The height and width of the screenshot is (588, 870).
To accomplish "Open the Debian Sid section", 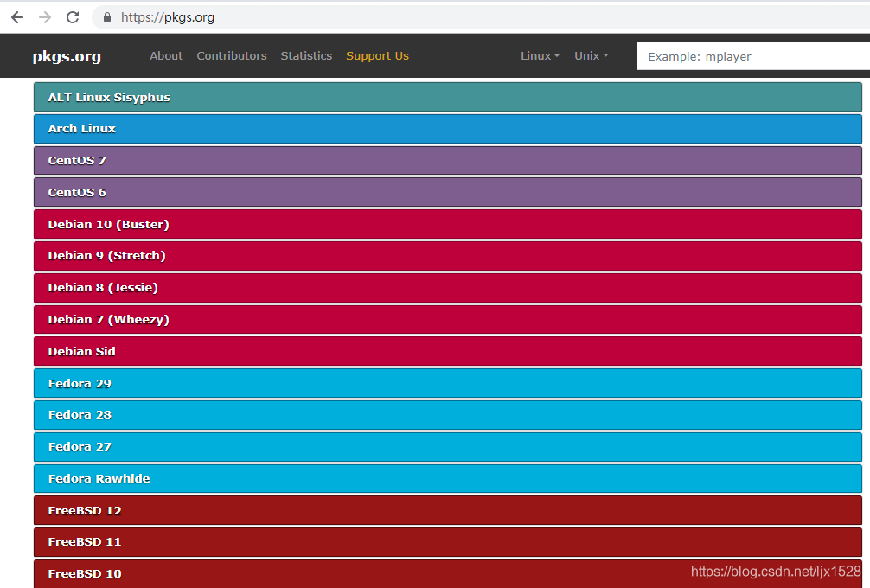I will pos(448,351).
